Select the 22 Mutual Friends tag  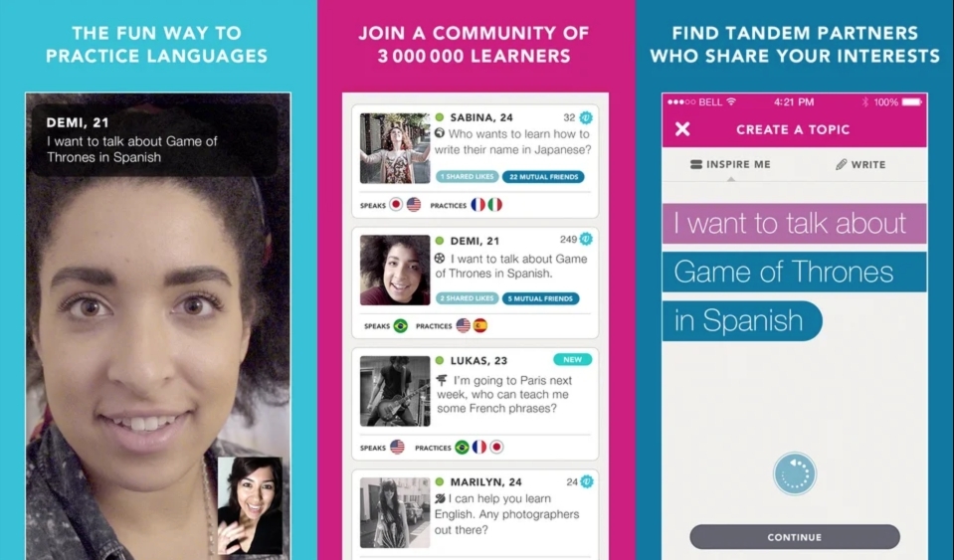click(543, 177)
